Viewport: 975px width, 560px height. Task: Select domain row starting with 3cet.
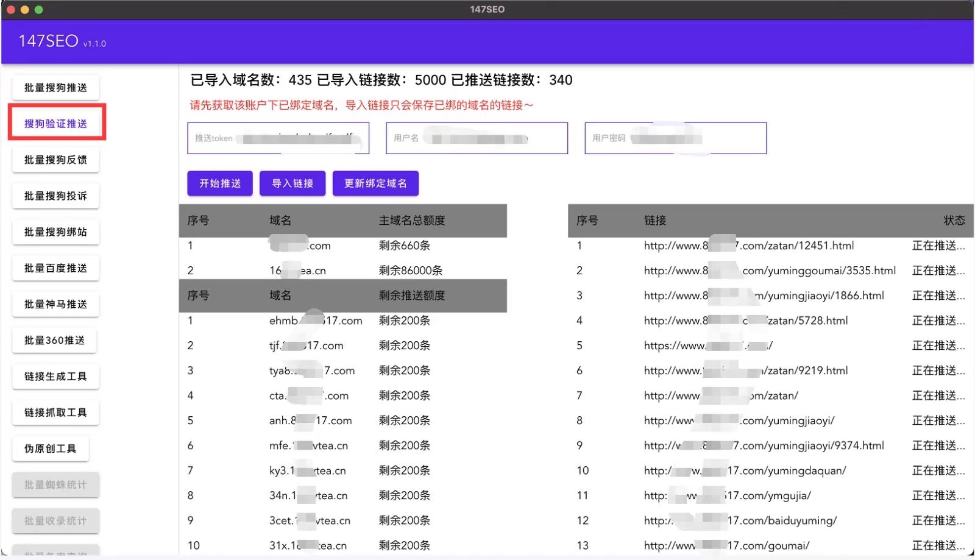click(x=343, y=520)
